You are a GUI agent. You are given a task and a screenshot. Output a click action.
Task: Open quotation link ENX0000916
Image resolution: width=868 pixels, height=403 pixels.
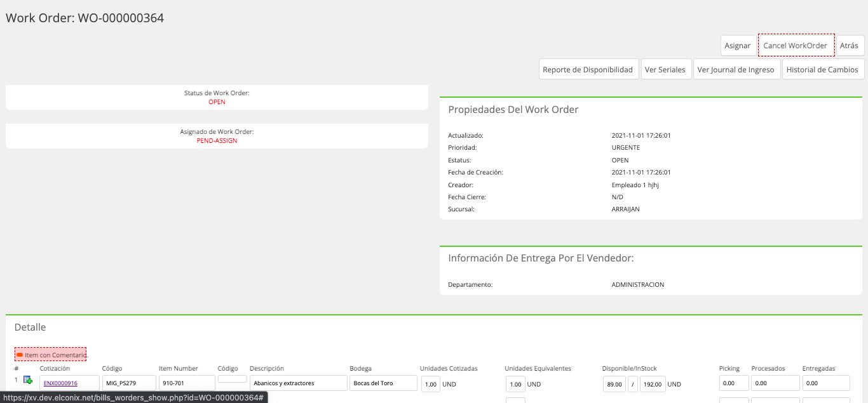click(60, 383)
